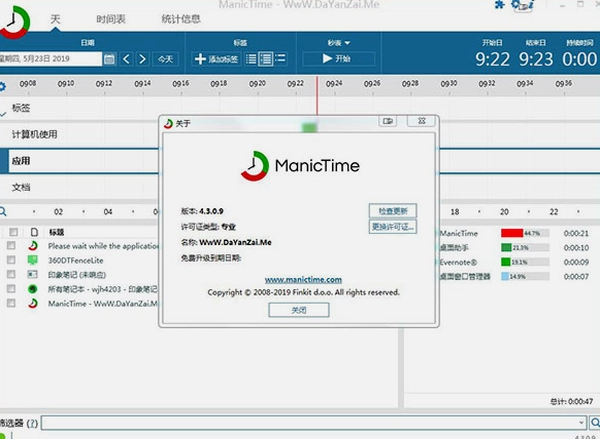
Task: Switch to the 时间表 tab
Action: pyautogui.click(x=111, y=19)
